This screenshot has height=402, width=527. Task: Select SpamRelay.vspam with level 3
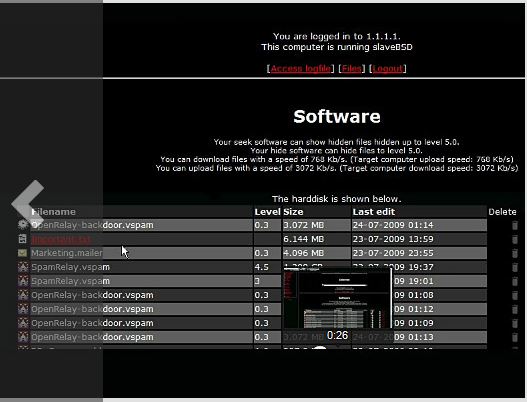pyautogui.click(x=71, y=281)
